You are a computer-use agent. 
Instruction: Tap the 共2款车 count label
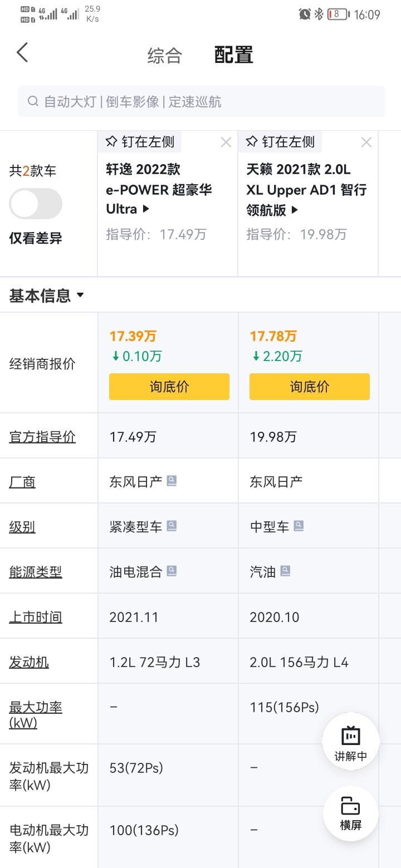(33, 171)
